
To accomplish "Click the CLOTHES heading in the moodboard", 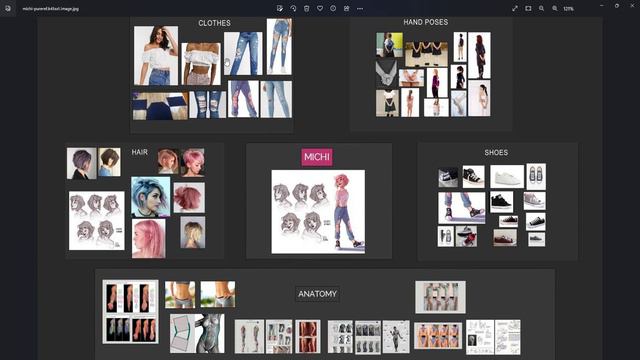I will point(214,23).
